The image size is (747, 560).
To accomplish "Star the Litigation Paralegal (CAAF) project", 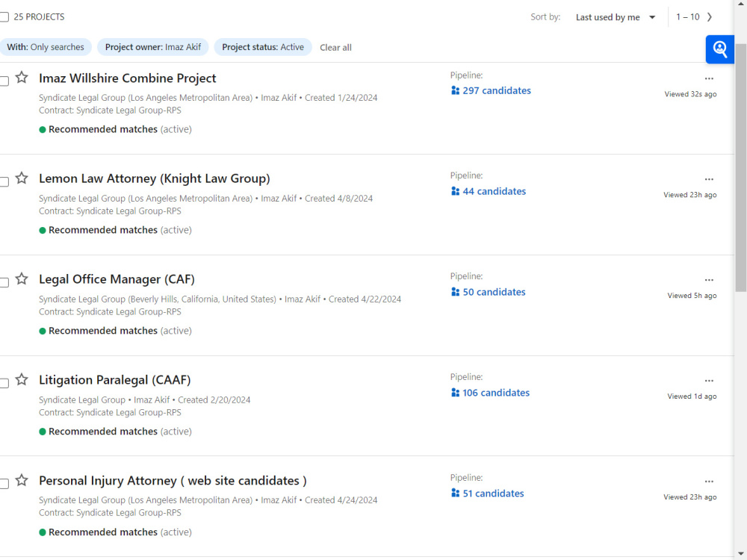I will 22,379.
